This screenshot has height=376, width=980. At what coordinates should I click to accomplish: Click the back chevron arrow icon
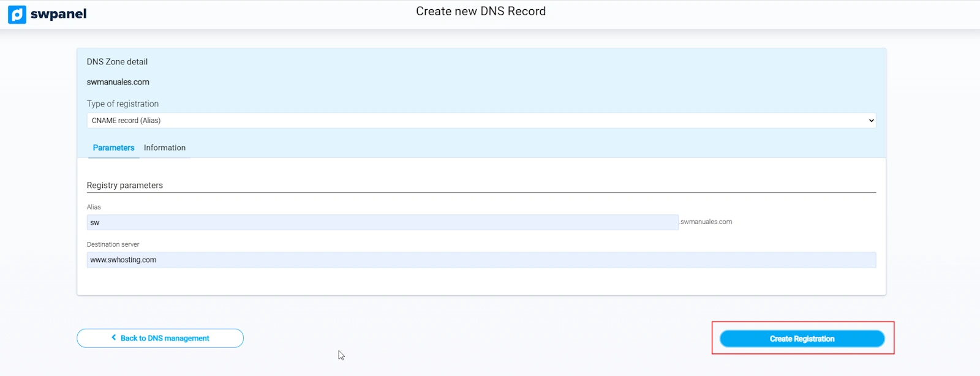(114, 337)
